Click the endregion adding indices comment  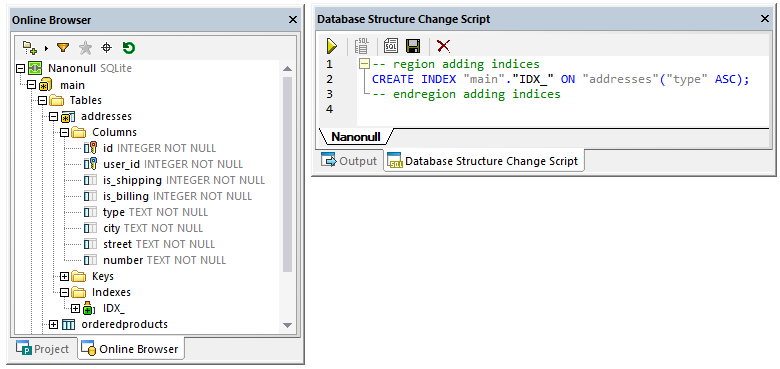point(466,94)
